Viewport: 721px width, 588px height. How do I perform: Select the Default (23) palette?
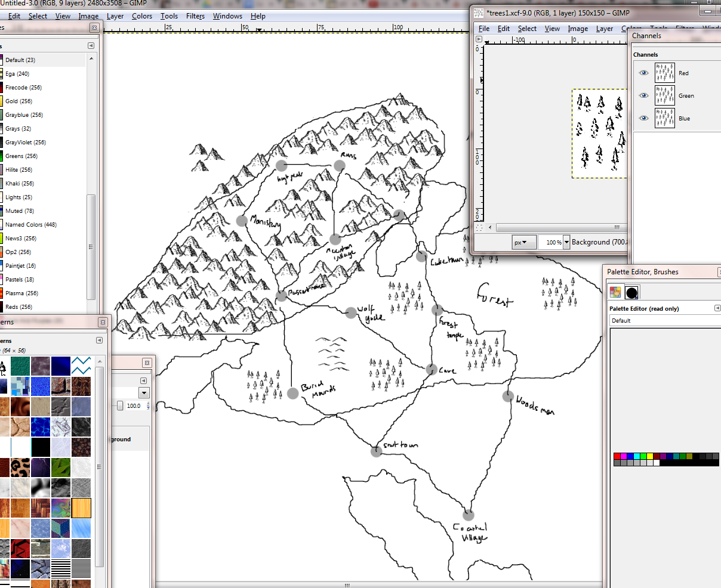point(43,60)
